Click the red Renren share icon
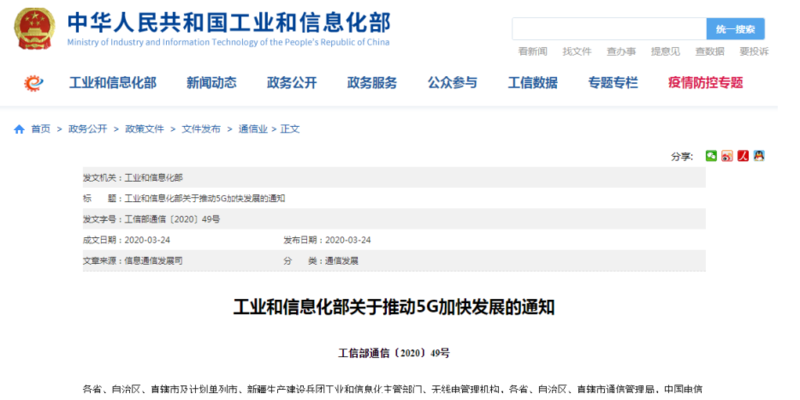Screen dimensions: 800x400 (x=743, y=156)
